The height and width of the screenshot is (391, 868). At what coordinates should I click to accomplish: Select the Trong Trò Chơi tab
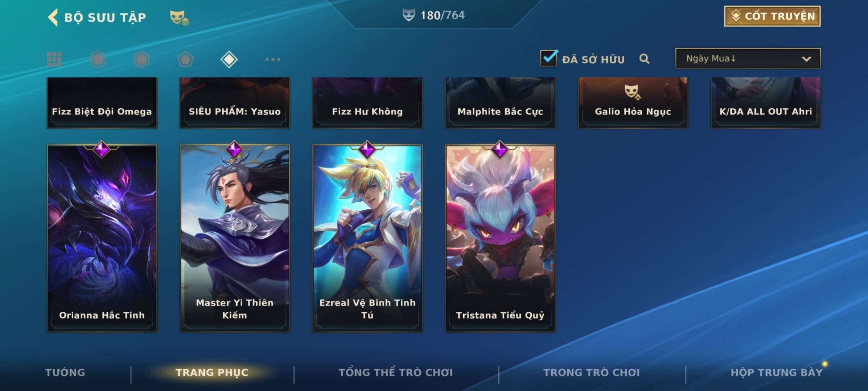592,373
